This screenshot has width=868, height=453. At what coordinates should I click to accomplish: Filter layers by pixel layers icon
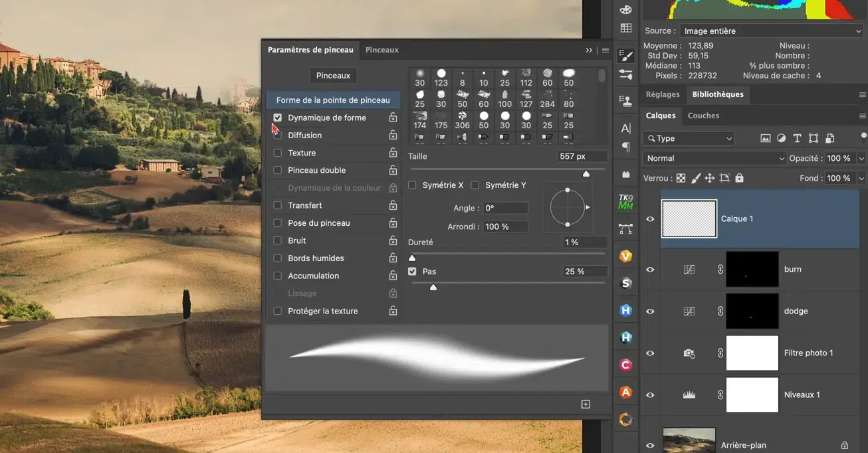[x=766, y=138]
